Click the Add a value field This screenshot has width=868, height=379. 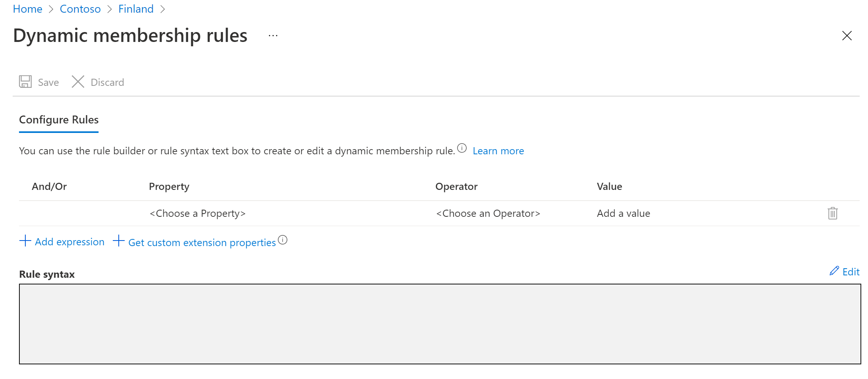point(623,214)
